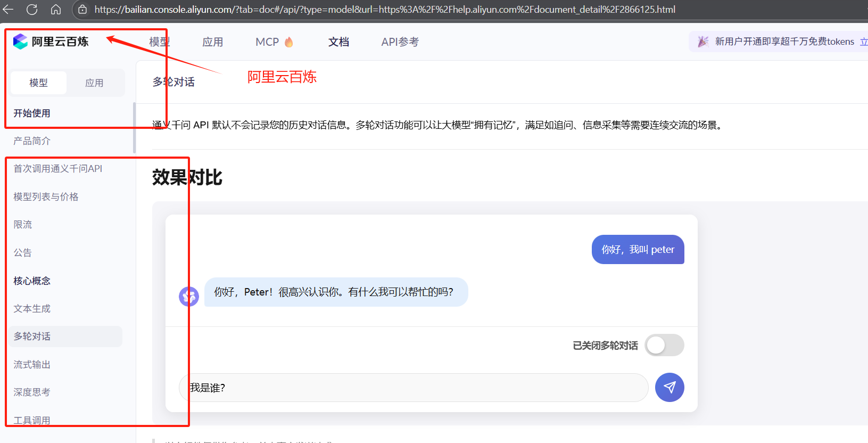Open 深度思考 sidebar entry
Image resolution: width=868 pixels, height=443 pixels.
pos(32,392)
